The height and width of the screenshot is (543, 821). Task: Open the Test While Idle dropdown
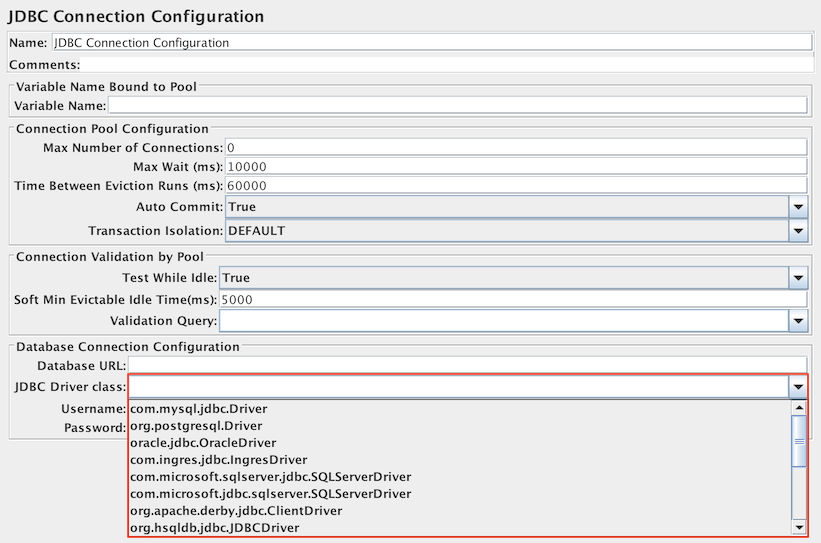[x=797, y=278]
